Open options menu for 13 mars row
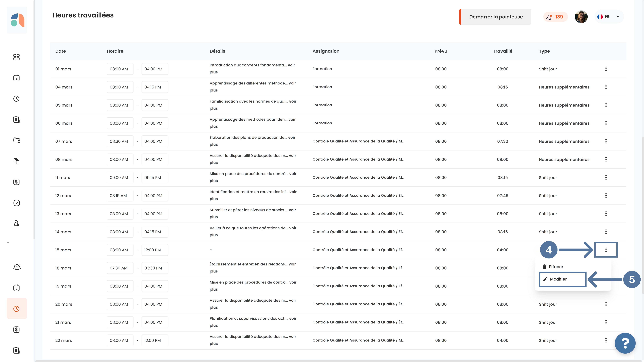The image size is (644, 362). pos(606,214)
